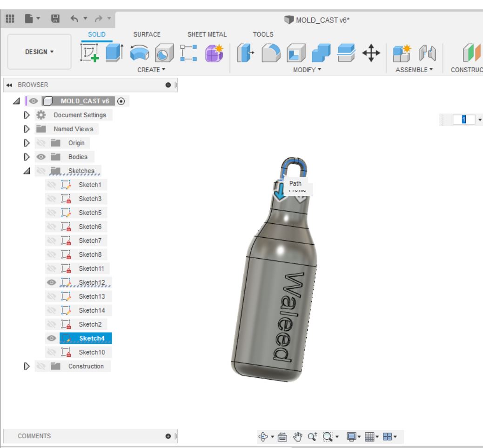483x448 pixels.
Task: Open the SHEET METAL tab
Action: pos(207,34)
